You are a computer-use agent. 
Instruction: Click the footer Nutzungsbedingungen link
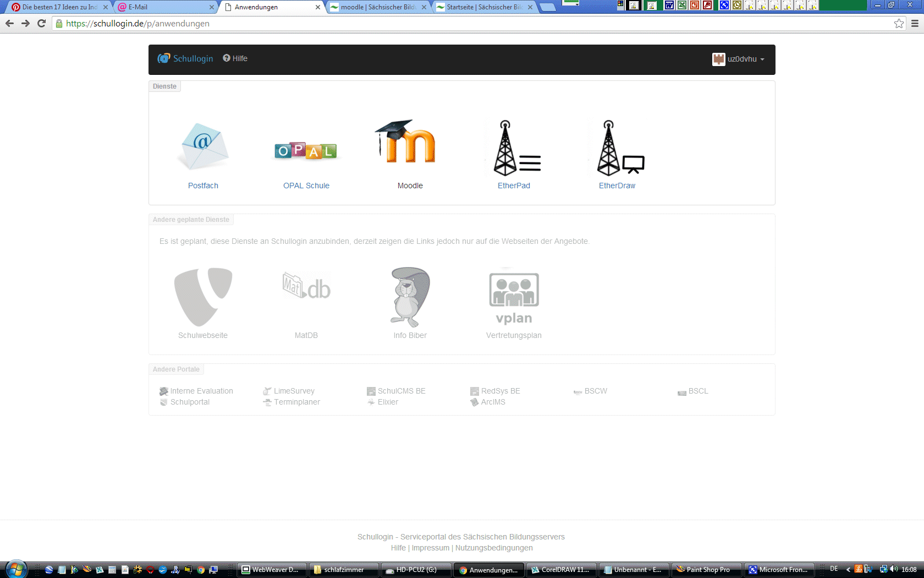tap(494, 548)
